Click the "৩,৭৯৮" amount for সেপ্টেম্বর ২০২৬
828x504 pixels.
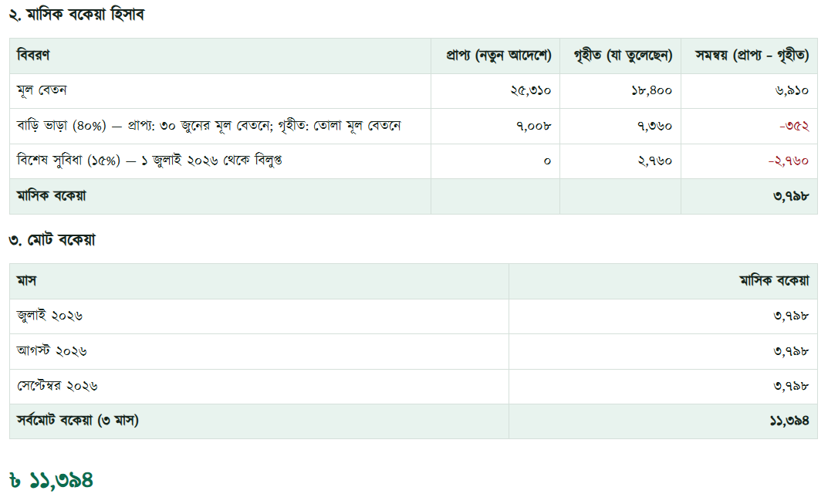point(791,386)
